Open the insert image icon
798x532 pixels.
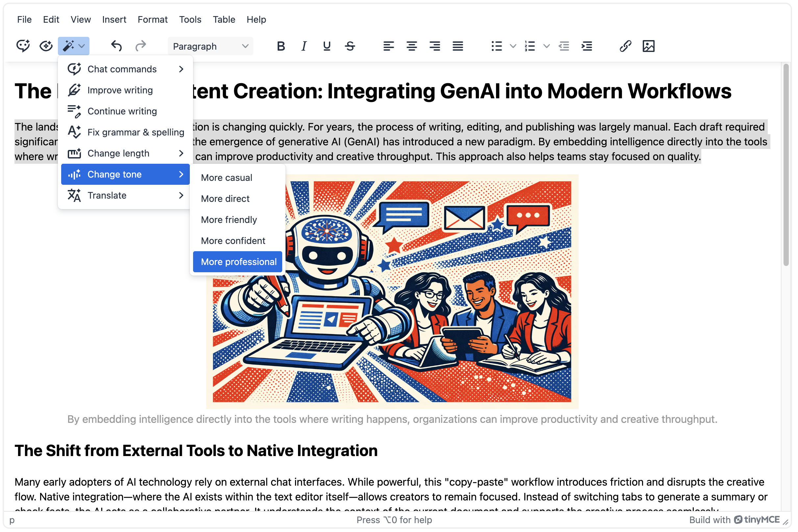tap(649, 46)
